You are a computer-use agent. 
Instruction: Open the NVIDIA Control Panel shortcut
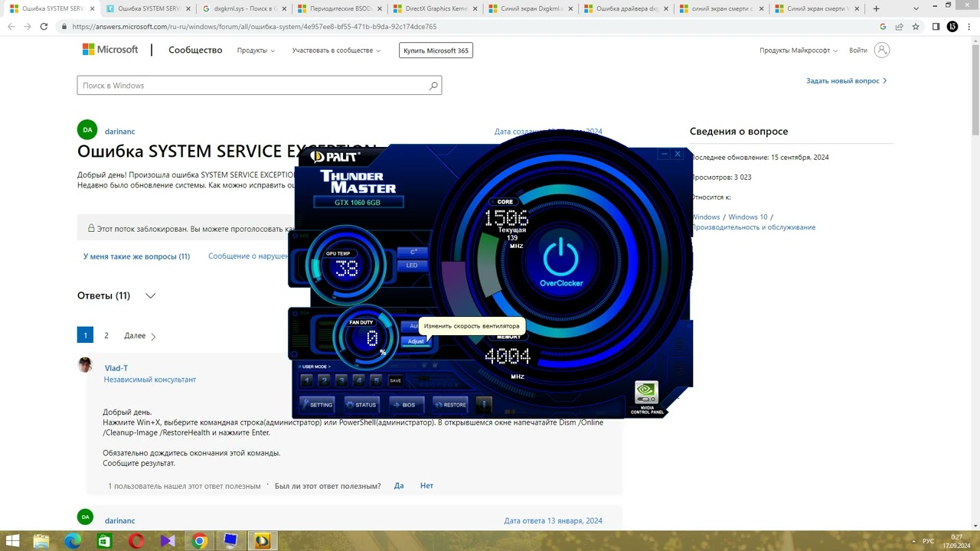pos(646,397)
